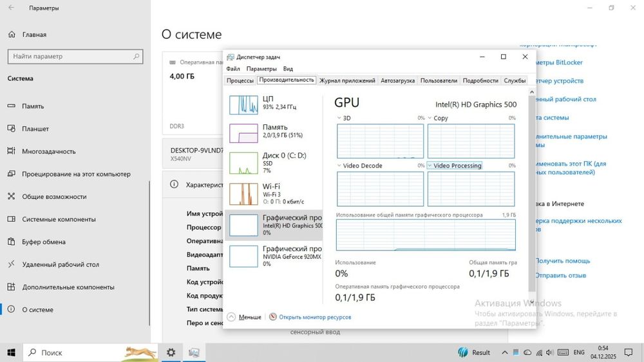The image size is (644, 362).
Task: Click the удаленный рабочий стол related link
Action: pyautogui.click(x=566, y=99)
